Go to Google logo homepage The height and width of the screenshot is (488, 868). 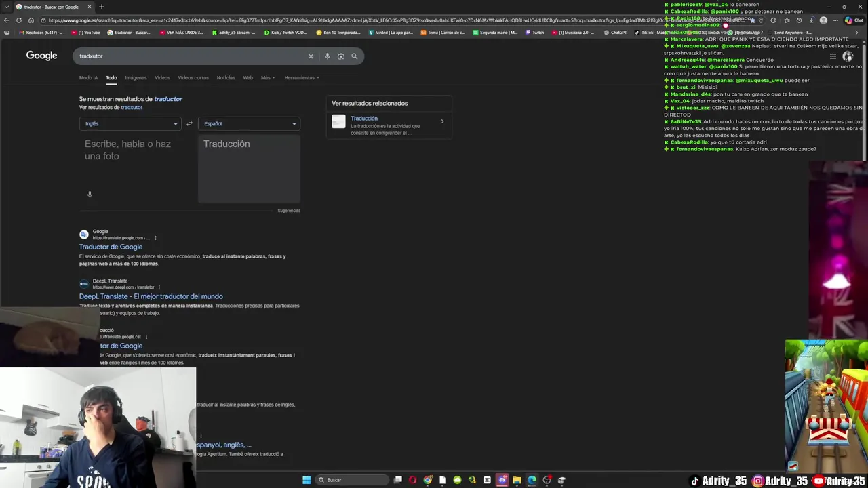click(41, 56)
